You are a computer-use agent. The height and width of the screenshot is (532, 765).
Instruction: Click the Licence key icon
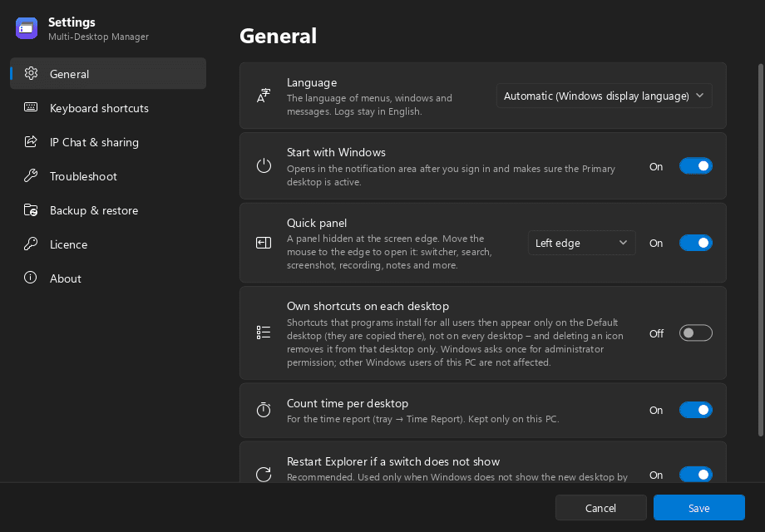(x=31, y=244)
